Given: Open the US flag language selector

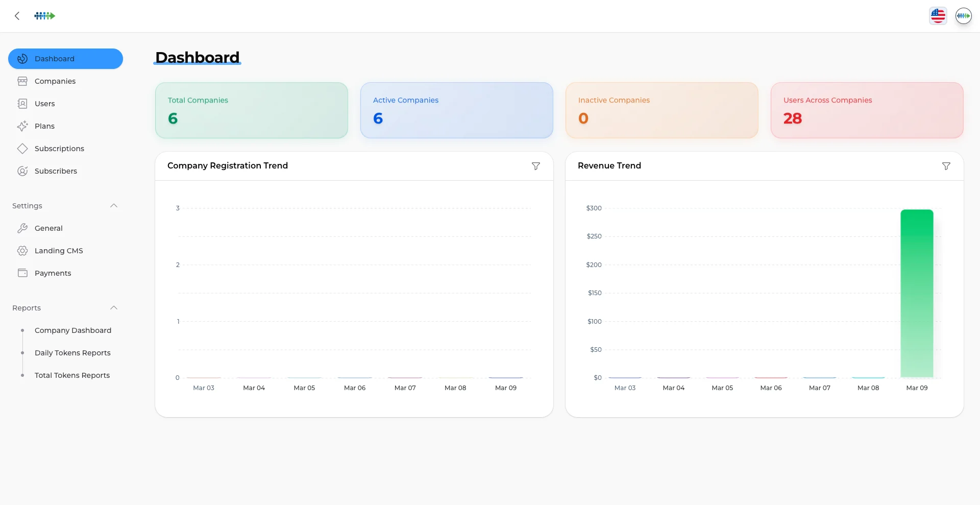Looking at the screenshot, I should [x=938, y=15].
